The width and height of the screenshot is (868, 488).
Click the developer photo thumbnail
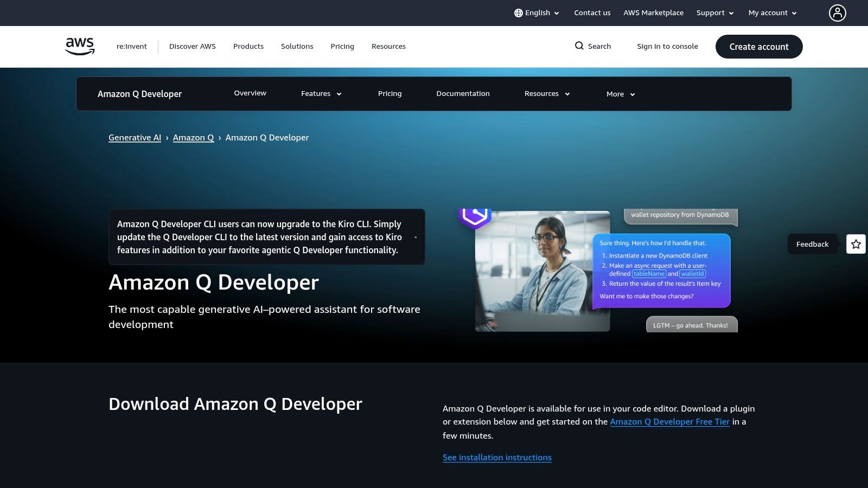coord(542,270)
